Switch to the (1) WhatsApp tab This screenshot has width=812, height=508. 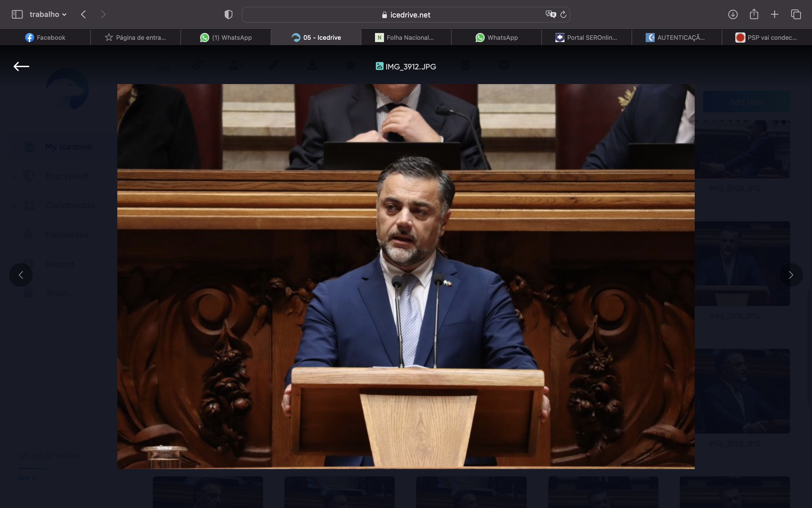click(x=226, y=38)
